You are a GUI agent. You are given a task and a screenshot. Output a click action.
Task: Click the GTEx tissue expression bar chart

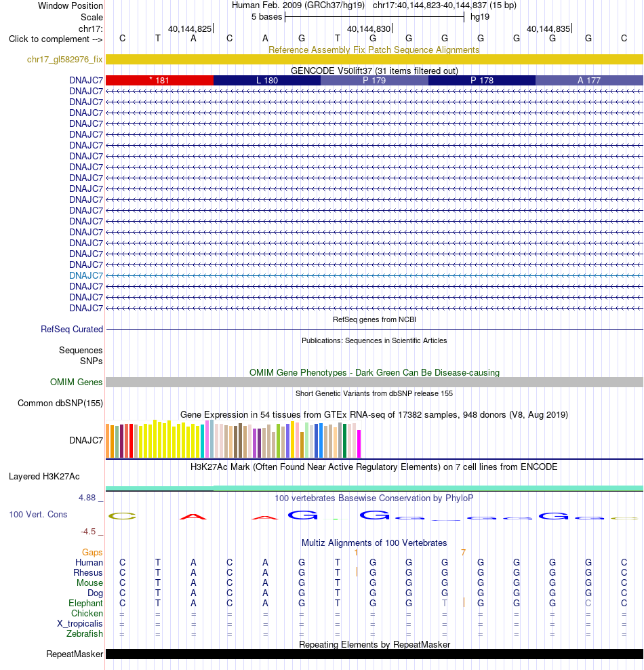point(234,439)
